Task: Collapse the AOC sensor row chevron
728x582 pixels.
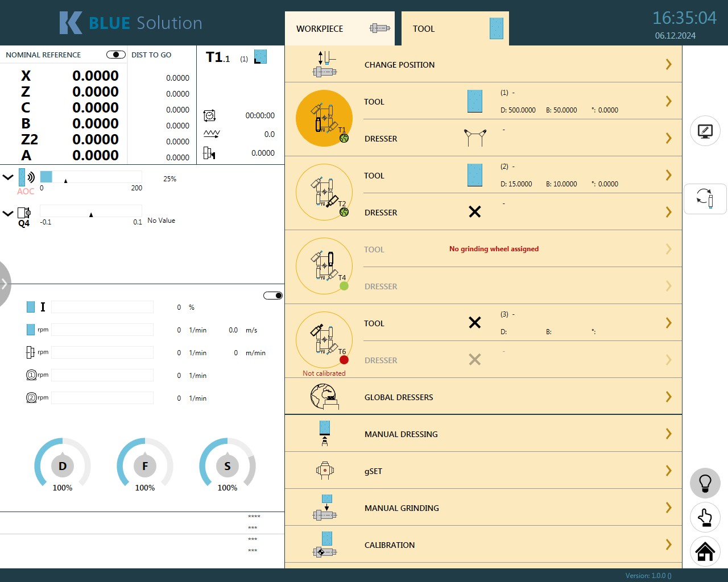Action: click(x=8, y=177)
